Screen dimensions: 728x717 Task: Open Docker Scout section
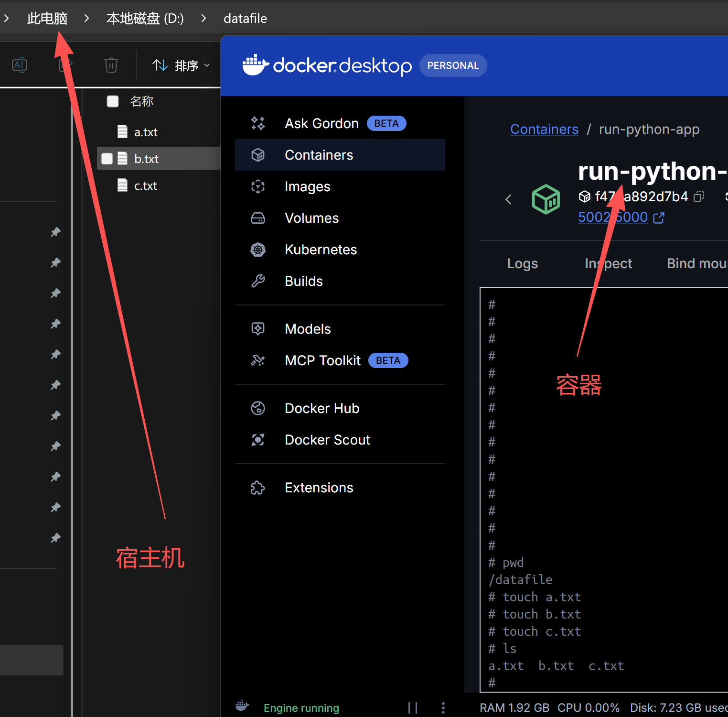(x=340, y=440)
